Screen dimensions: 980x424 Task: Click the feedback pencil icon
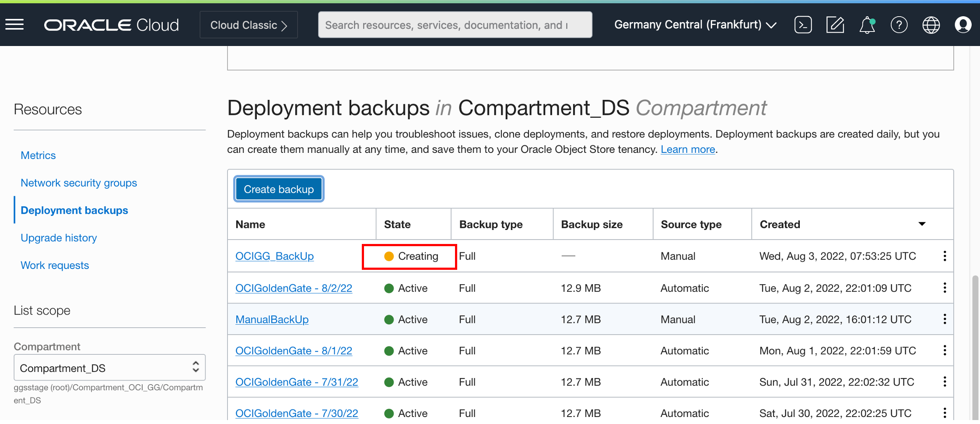(x=835, y=25)
